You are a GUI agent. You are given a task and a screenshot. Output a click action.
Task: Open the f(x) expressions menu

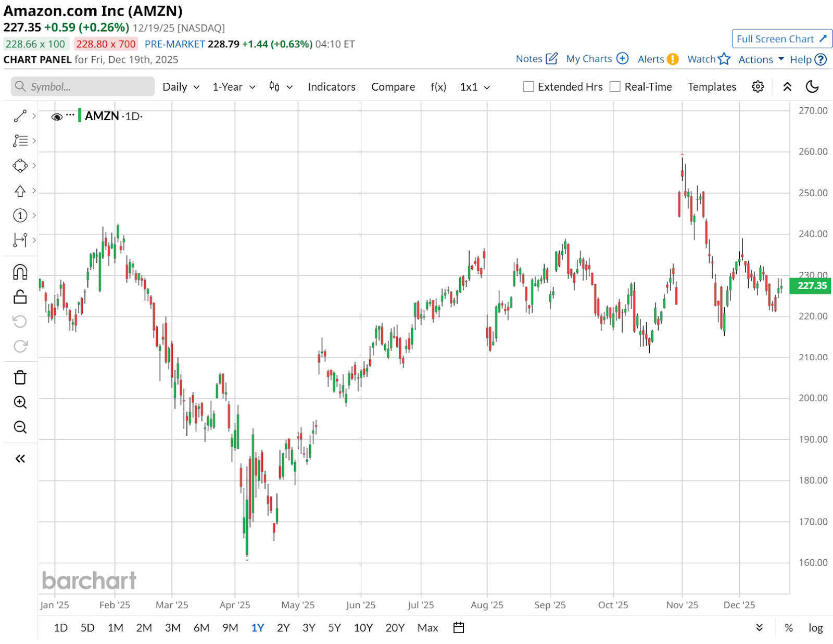pyautogui.click(x=438, y=87)
